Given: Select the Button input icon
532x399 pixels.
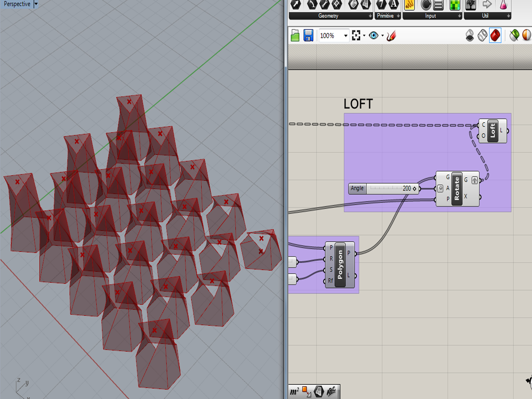Looking at the screenshot, I should coord(426,5).
